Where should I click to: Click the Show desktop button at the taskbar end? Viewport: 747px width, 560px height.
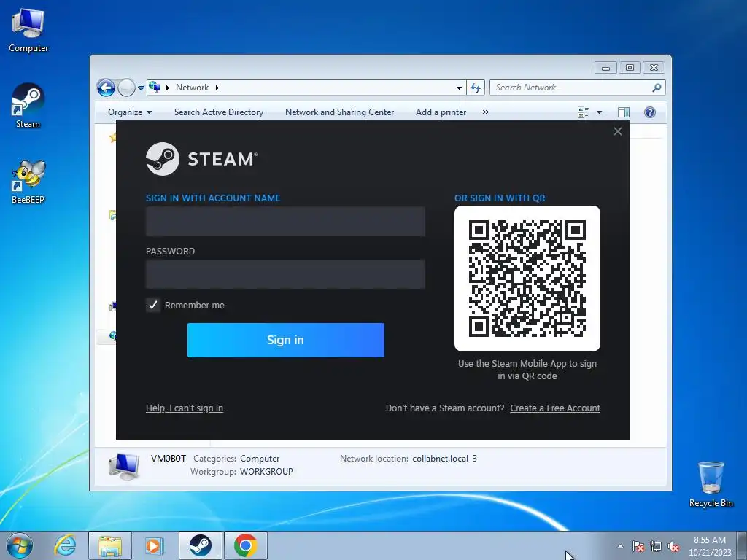click(742, 545)
